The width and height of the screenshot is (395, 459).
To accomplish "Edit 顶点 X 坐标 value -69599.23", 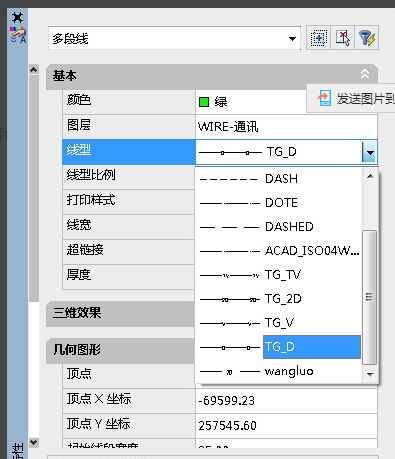I will click(286, 401).
